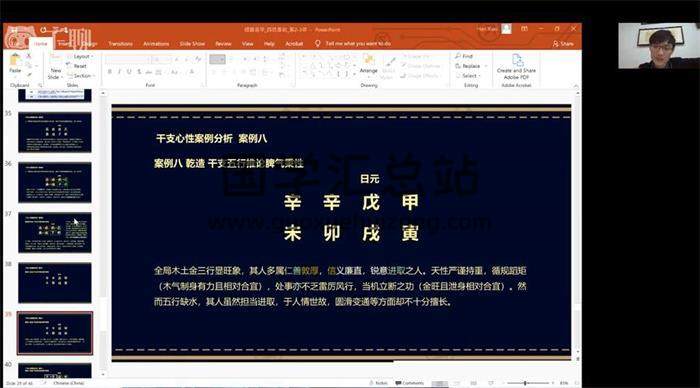Click the 日元 label on the slide
The image size is (700, 388).
pos(369,179)
